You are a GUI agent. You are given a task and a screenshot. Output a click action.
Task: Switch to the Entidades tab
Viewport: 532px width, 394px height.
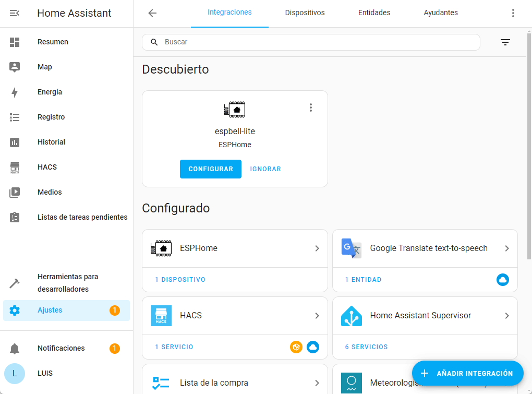pos(374,13)
